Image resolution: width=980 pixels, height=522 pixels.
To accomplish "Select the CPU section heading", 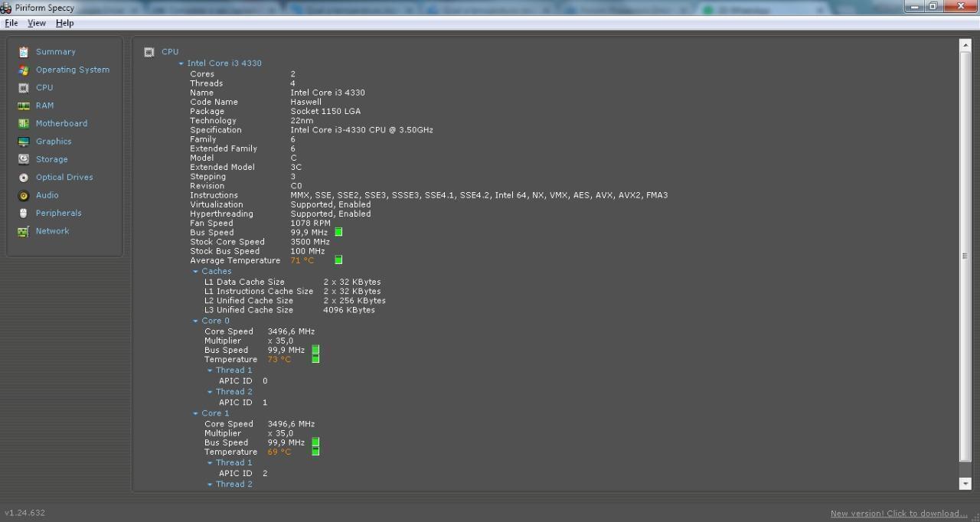I will 170,52.
